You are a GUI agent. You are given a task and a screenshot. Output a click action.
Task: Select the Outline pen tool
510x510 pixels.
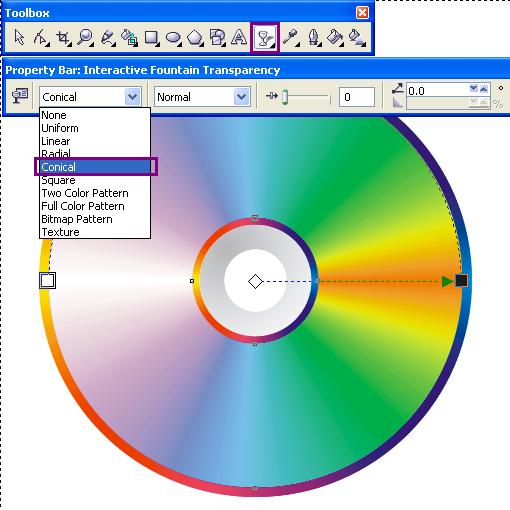[x=313, y=37]
